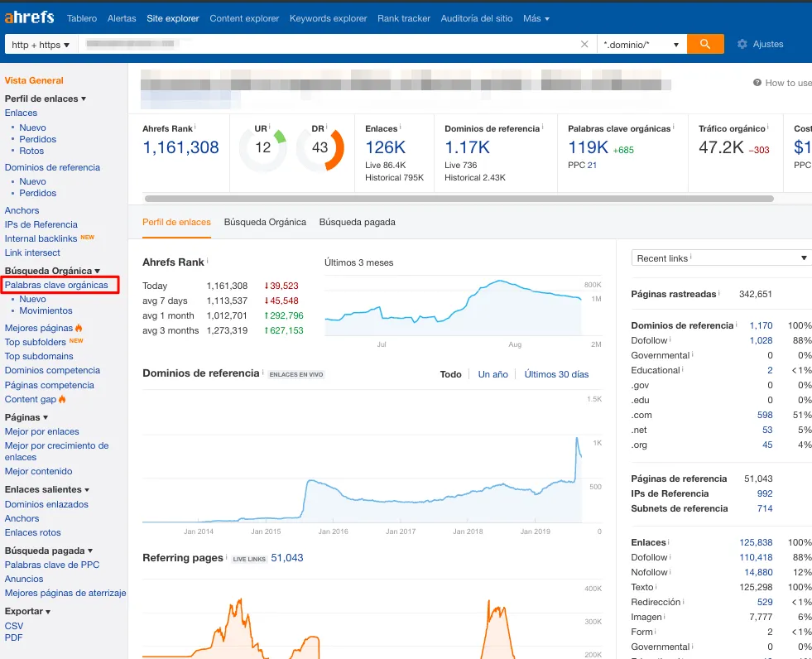Click the horizontal scrollbar under metrics

459,199
